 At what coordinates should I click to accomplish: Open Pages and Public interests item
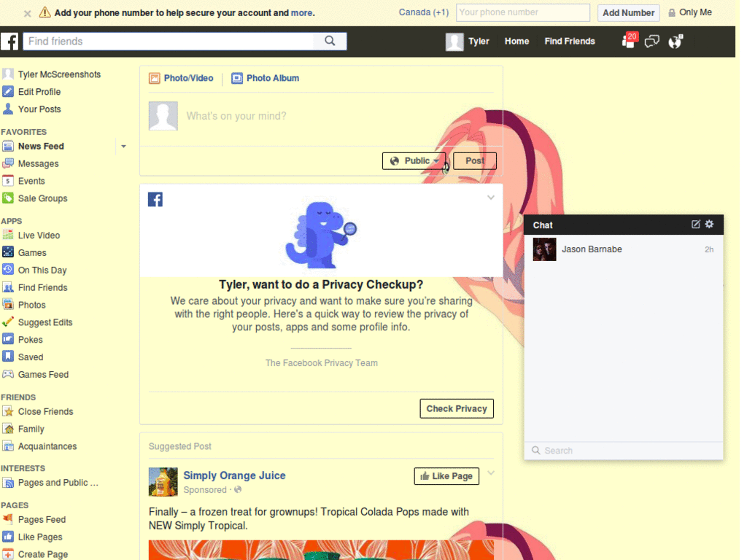coord(58,483)
